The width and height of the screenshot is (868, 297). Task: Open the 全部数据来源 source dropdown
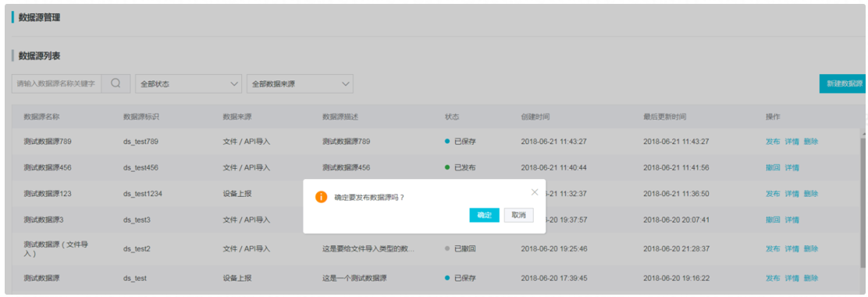pyautogui.click(x=300, y=84)
